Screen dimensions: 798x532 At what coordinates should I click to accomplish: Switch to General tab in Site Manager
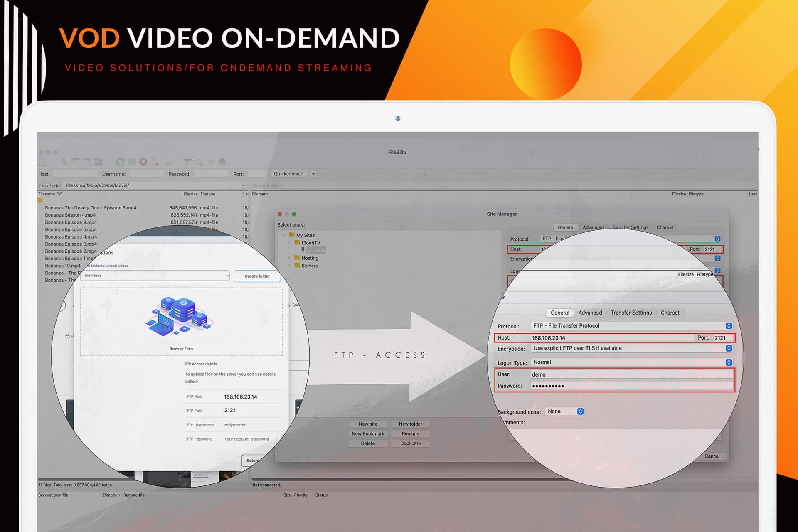pyautogui.click(x=566, y=227)
